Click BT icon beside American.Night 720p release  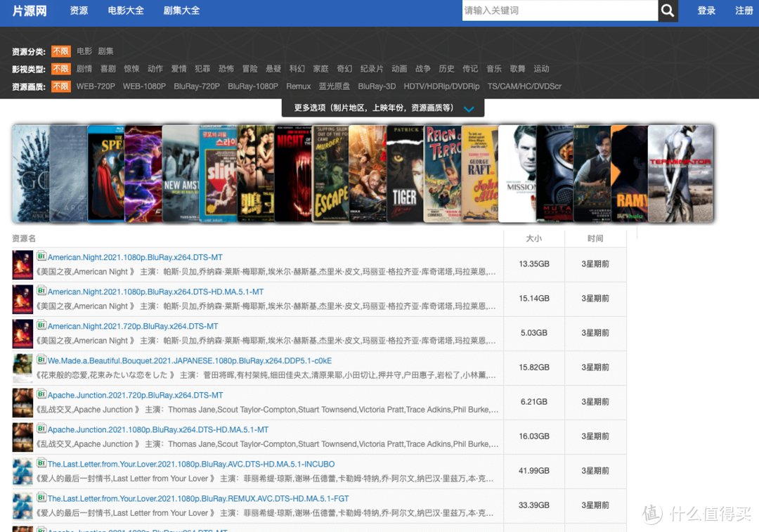(41, 325)
